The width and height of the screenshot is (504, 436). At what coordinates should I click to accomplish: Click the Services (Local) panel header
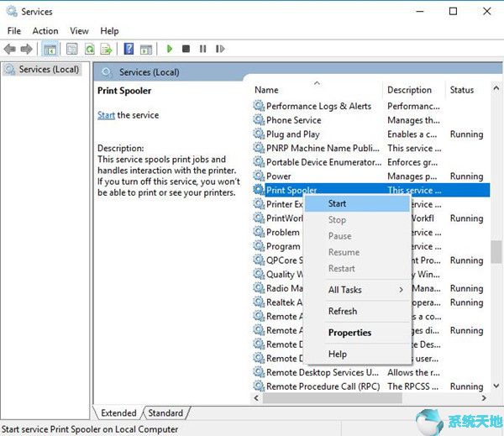click(x=150, y=72)
